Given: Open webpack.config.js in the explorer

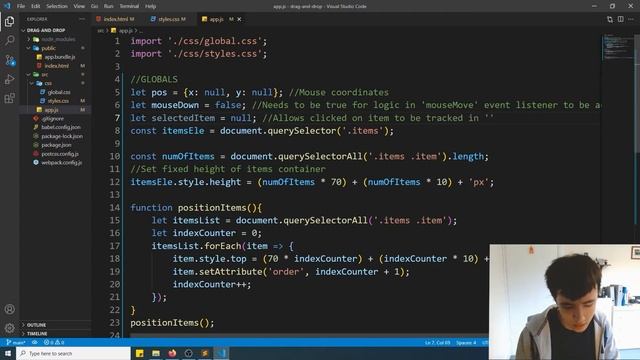Looking at the screenshot, I should pos(62,162).
